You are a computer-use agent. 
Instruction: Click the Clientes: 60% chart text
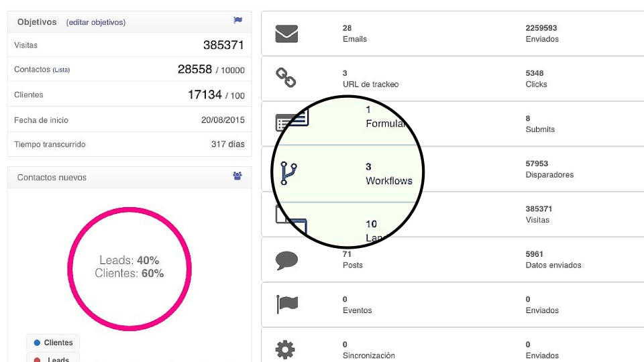(129, 274)
